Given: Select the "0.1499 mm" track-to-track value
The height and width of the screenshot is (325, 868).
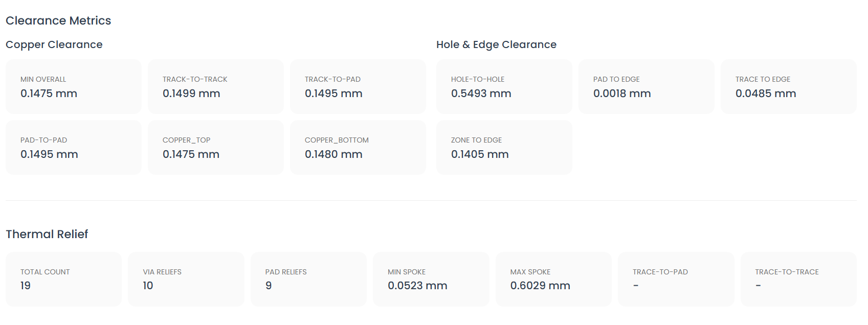Looking at the screenshot, I should coord(191,94).
